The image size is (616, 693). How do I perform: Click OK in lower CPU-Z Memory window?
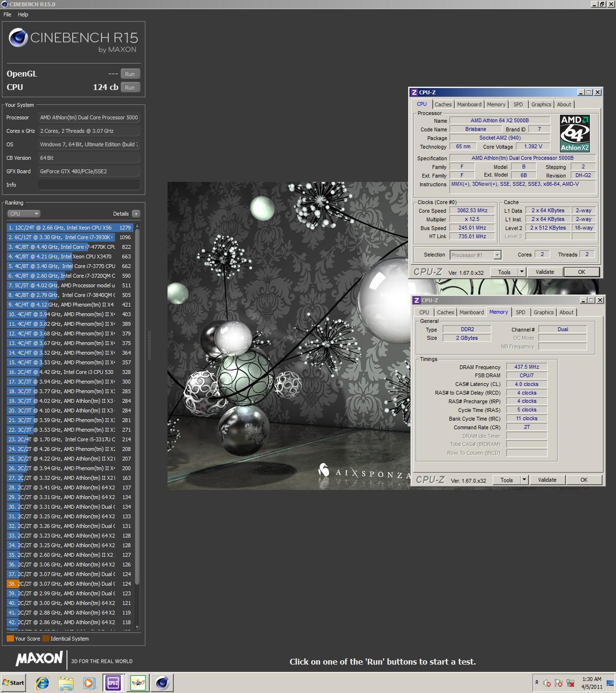tap(584, 480)
